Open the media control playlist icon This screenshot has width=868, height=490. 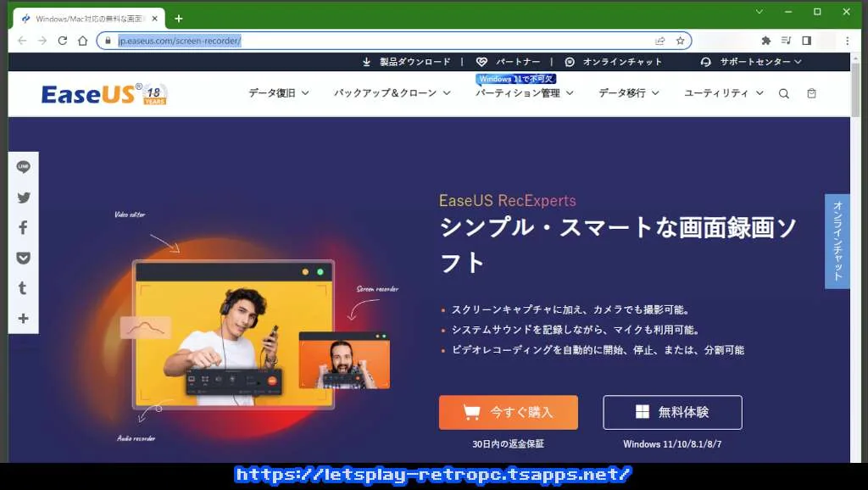[x=786, y=41]
